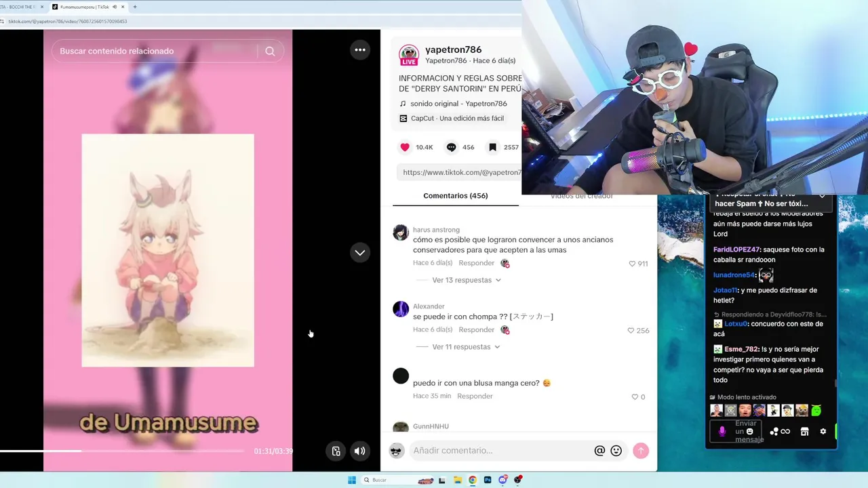Screen dimensions: 868x488
Task: Click the music note original sound icon
Action: 403,104
